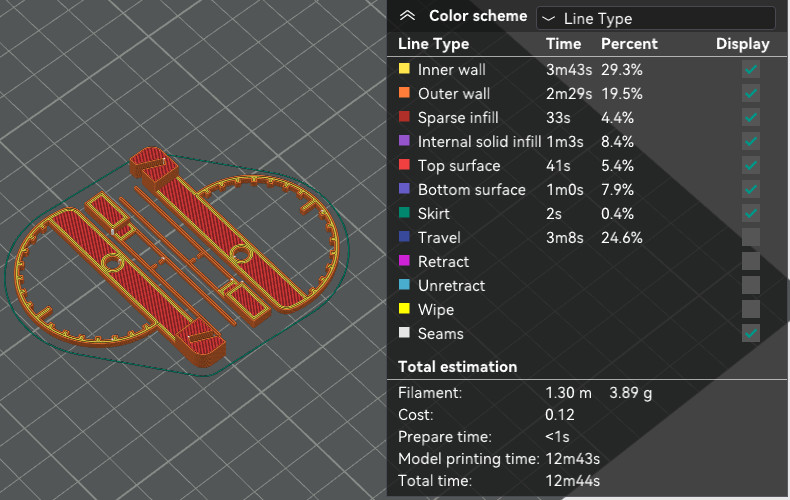790x500 pixels.
Task: Open the Line Type dropdown
Action: click(x=655, y=18)
